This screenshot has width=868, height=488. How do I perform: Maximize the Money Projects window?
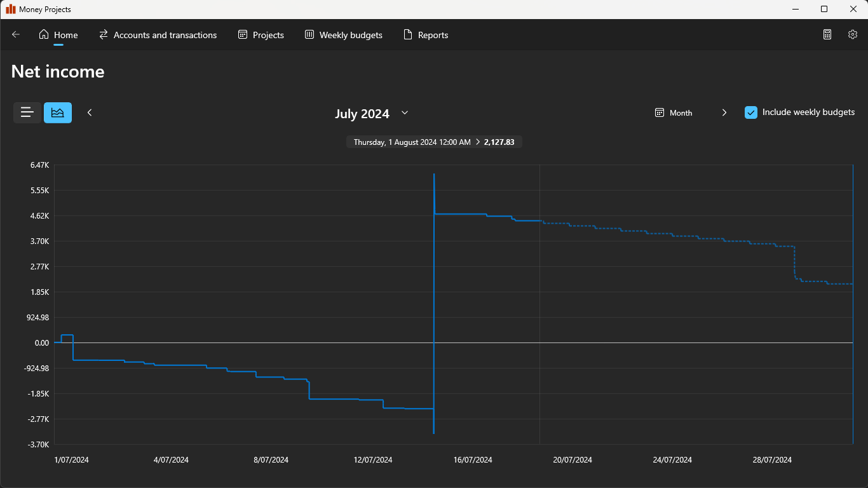(824, 10)
